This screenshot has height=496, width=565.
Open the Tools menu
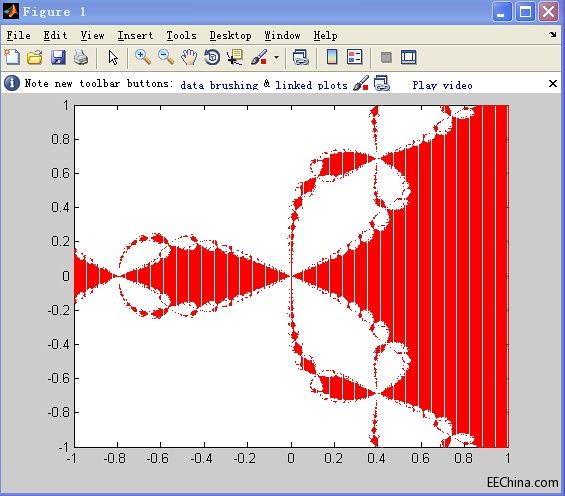(x=181, y=35)
